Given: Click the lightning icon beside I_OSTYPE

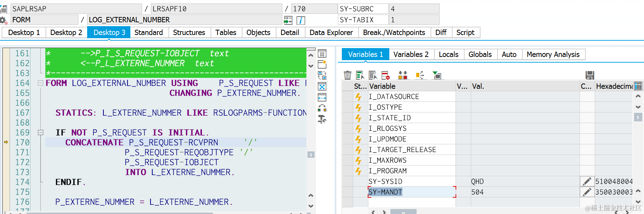Looking at the screenshot, I should tap(358, 107).
